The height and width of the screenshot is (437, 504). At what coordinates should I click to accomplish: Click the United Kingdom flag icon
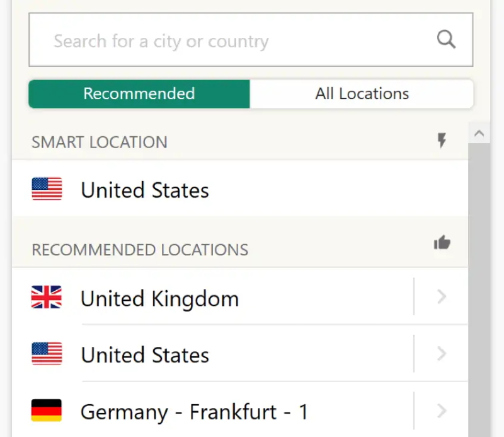click(47, 297)
